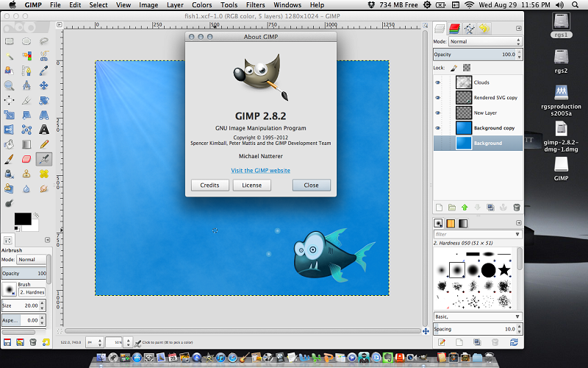Hide the Clouds layer
The height and width of the screenshot is (368, 588).
pyautogui.click(x=437, y=82)
